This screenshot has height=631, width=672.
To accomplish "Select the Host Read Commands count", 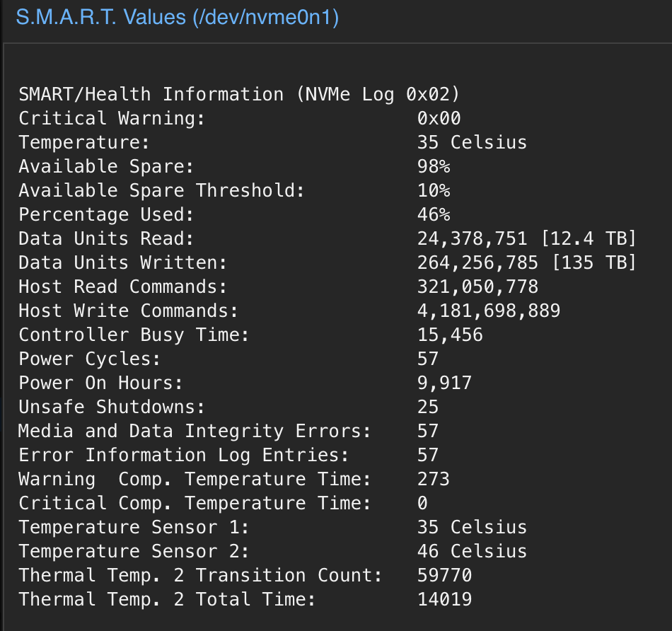I will tap(477, 286).
